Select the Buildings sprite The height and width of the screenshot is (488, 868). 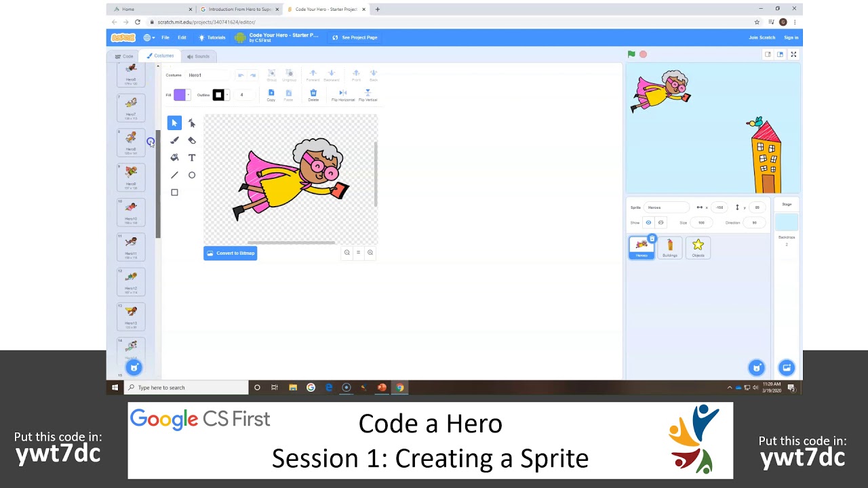point(670,247)
